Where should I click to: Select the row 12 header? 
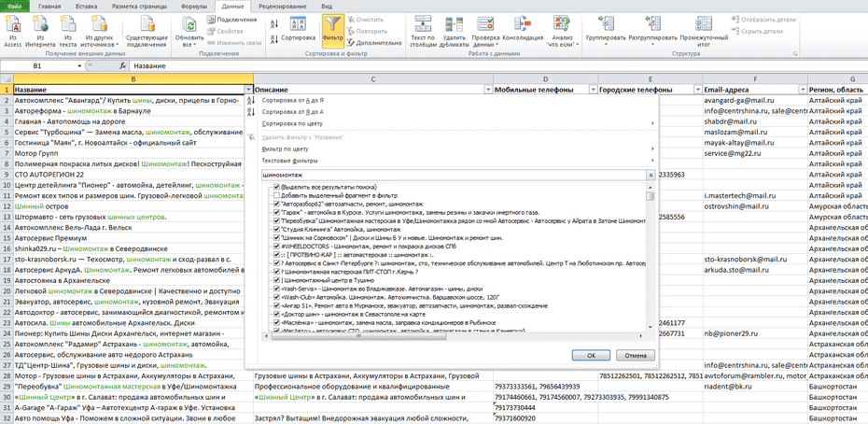[7, 205]
